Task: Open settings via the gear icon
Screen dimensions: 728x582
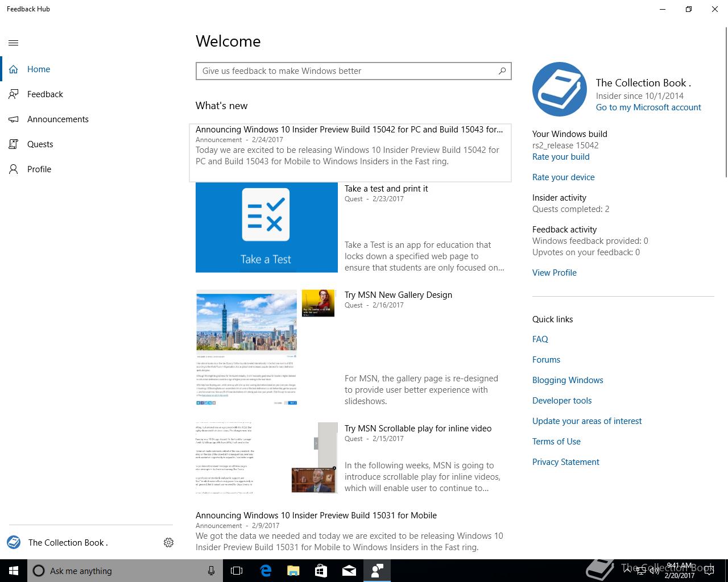Action: tap(168, 543)
